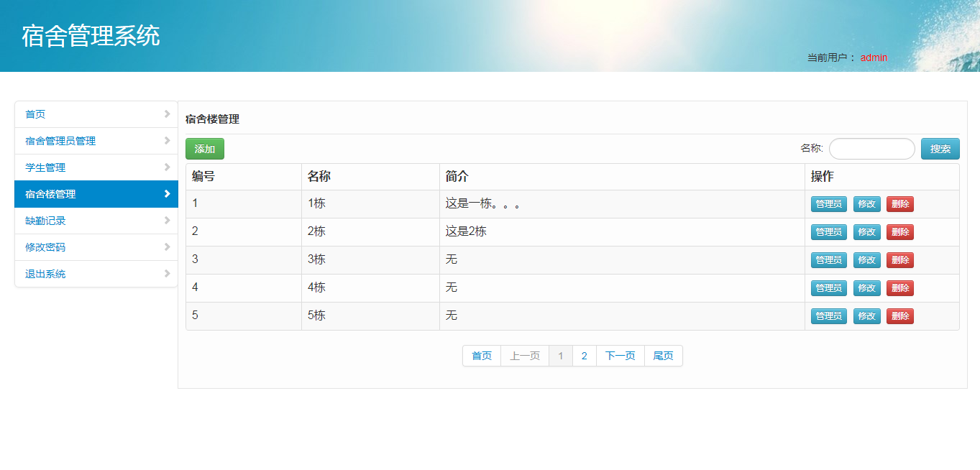Click 管理员 button for 5栋

[829, 316]
